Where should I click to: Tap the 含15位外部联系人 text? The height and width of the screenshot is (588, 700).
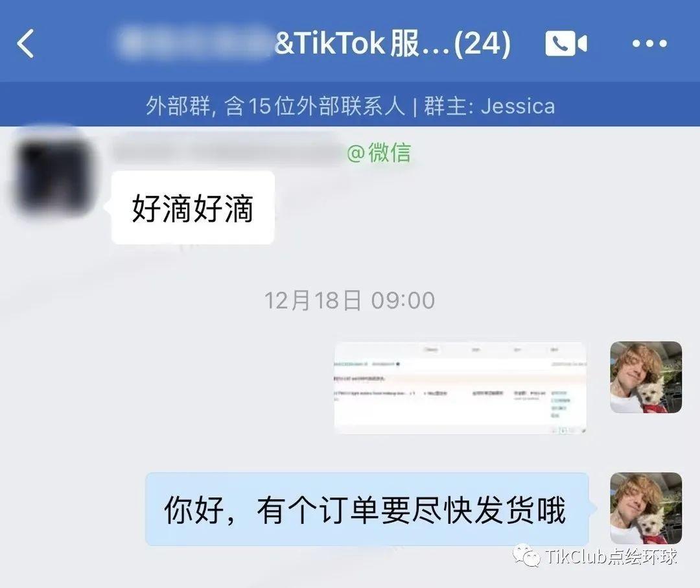[x=315, y=106]
